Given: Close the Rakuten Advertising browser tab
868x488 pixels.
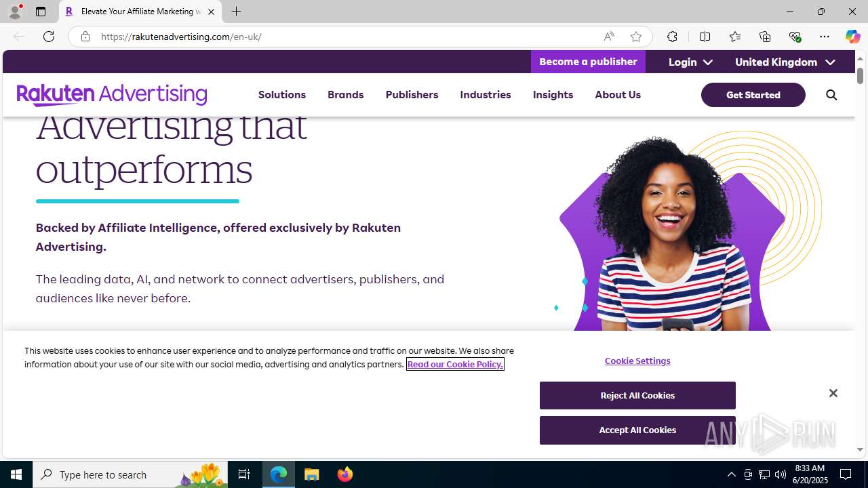Looking at the screenshot, I should (x=211, y=12).
